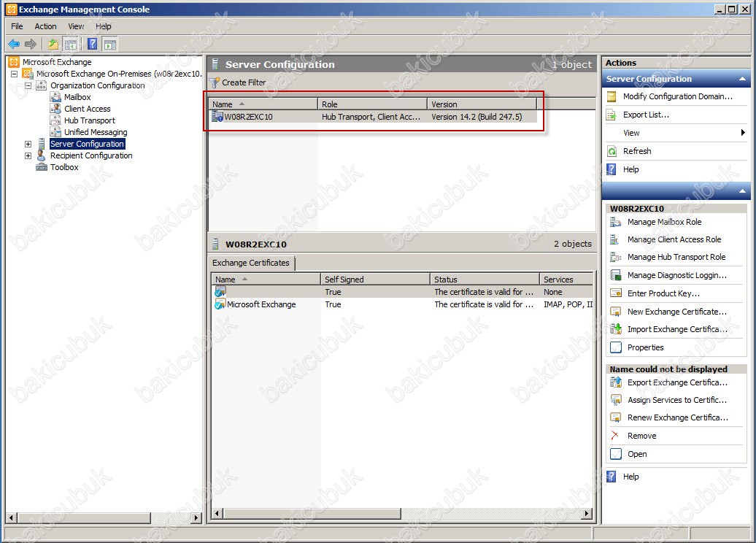
Task: Open Toolbox in the console tree
Action: [64, 167]
